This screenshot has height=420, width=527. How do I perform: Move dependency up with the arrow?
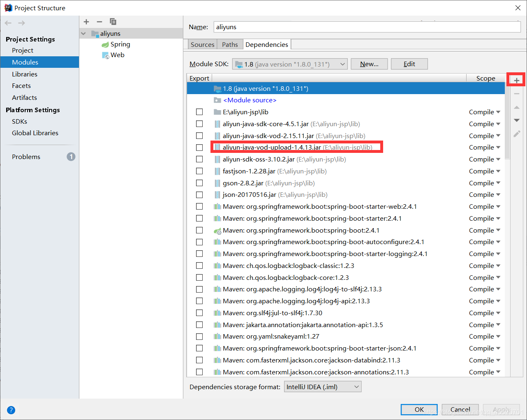pos(517,107)
